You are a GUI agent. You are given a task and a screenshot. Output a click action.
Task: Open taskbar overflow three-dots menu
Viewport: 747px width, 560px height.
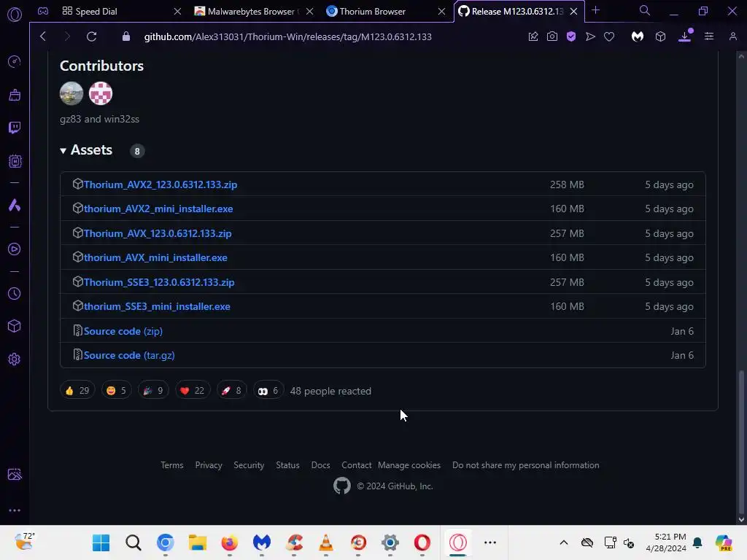490,542
